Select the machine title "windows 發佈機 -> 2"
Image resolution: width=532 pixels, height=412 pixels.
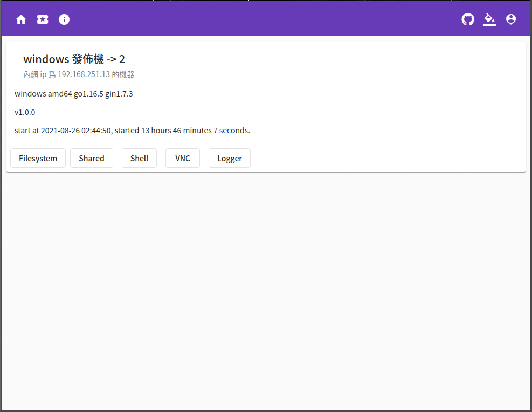[x=73, y=59]
